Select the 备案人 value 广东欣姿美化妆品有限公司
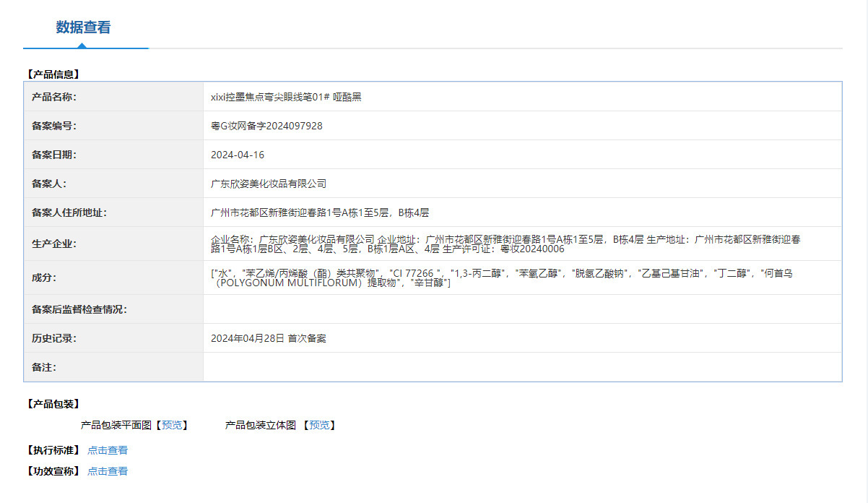 click(269, 184)
